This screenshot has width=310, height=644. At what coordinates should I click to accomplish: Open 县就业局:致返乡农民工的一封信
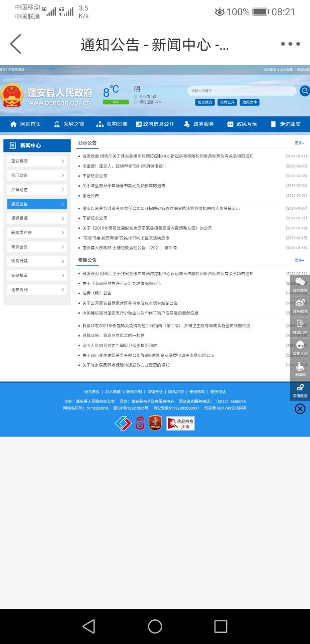(114, 335)
